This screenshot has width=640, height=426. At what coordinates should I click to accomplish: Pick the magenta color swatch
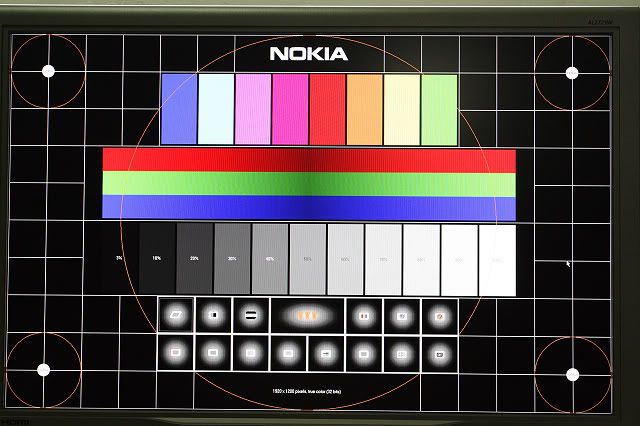[x=290, y=110]
